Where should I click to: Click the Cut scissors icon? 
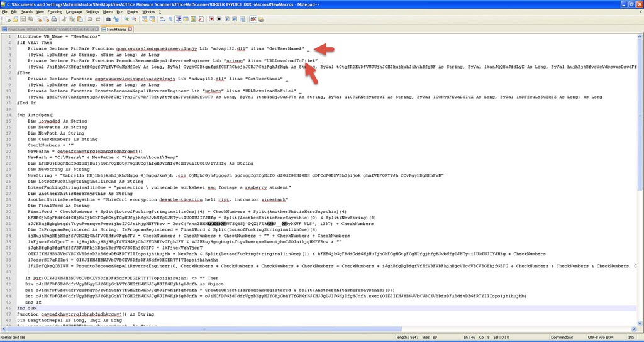(65, 19)
